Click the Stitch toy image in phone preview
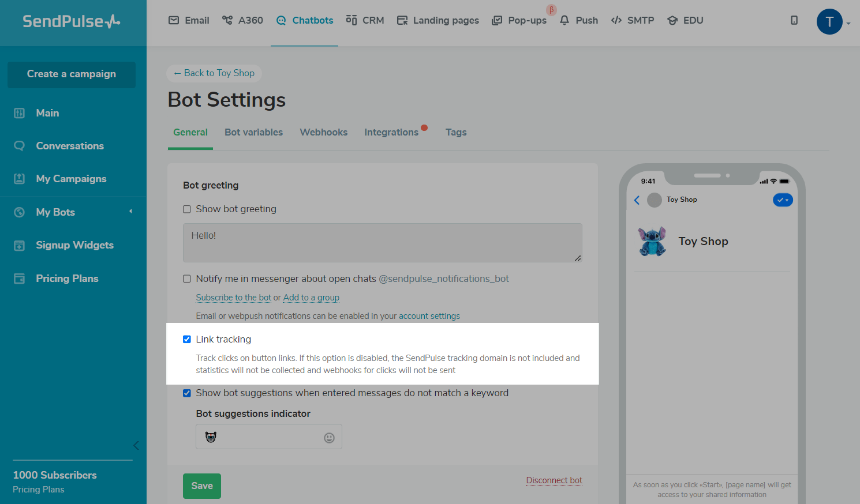The height and width of the screenshot is (504, 860). (652, 241)
